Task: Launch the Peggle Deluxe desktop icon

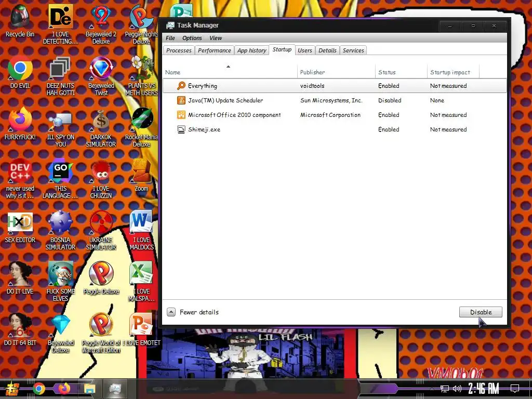Action: (x=101, y=278)
